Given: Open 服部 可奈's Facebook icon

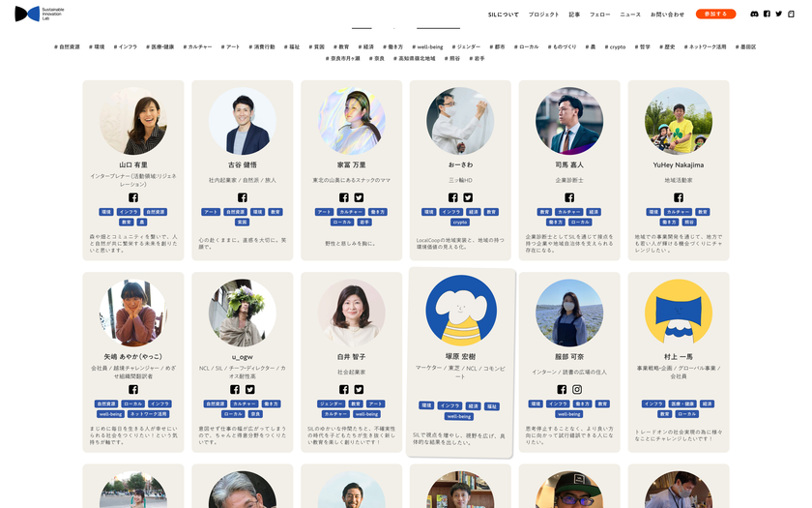Looking at the screenshot, I should (x=562, y=389).
